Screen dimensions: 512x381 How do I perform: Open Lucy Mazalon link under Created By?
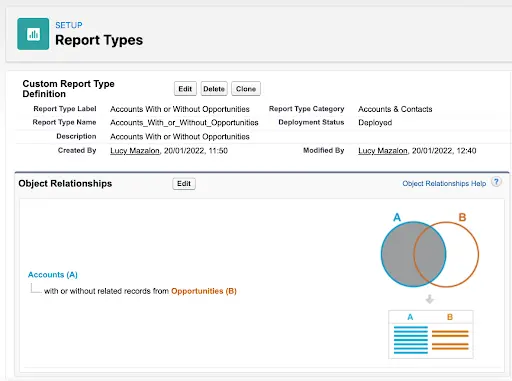[135, 151]
